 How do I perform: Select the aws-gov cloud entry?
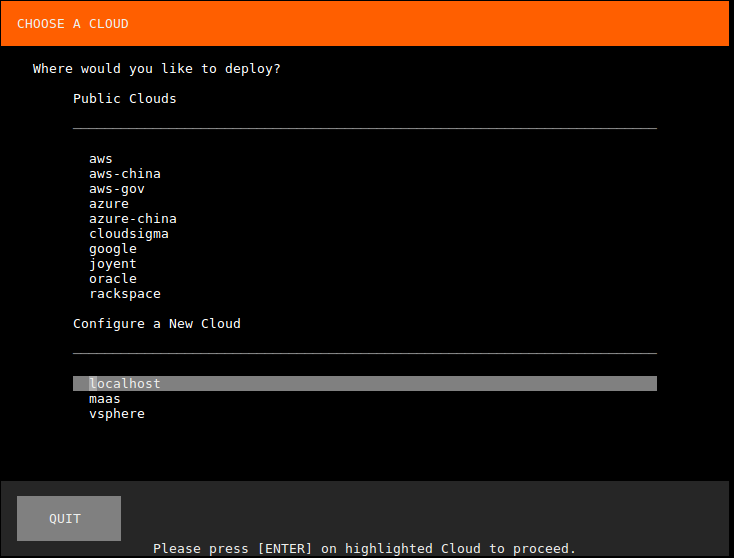coord(117,189)
